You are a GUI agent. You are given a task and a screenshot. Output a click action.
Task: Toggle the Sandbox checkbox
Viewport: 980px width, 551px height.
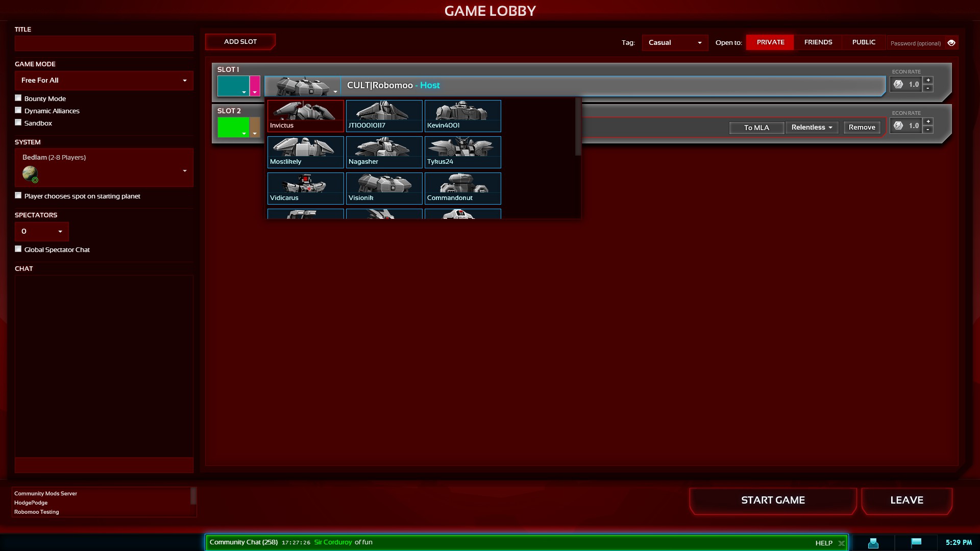click(18, 122)
